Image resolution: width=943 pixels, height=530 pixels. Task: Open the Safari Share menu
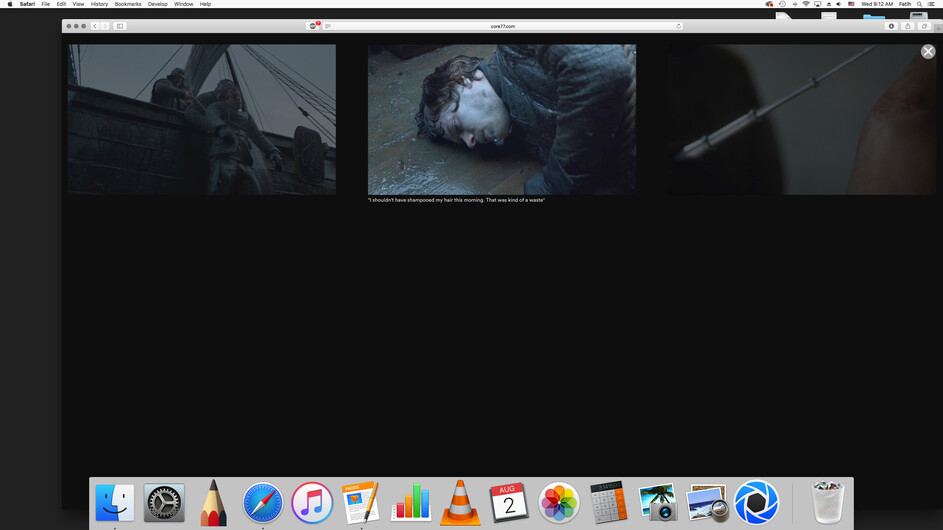[x=908, y=26]
